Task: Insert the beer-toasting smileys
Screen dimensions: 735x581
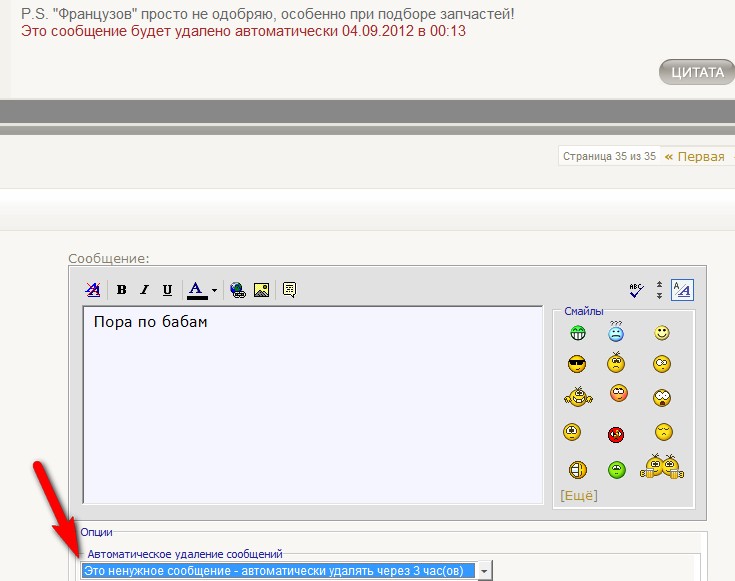Action: 662,466
